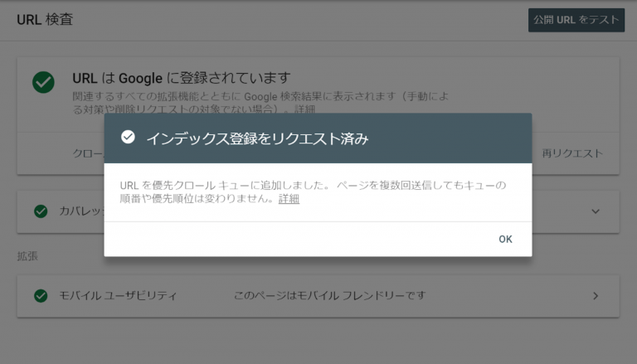Click OK in the index request dialog
This screenshot has height=364, width=637.
pyautogui.click(x=505, y=240)
